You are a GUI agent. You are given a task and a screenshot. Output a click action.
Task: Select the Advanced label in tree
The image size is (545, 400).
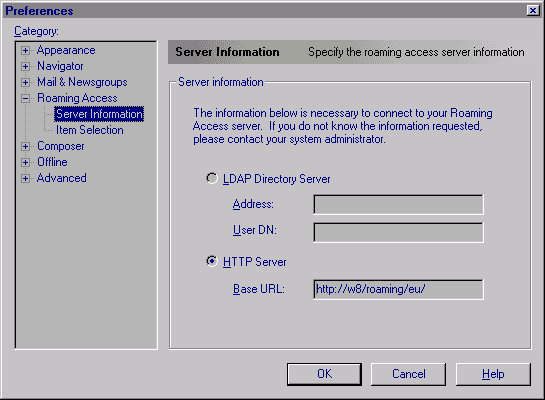[62, 178]
